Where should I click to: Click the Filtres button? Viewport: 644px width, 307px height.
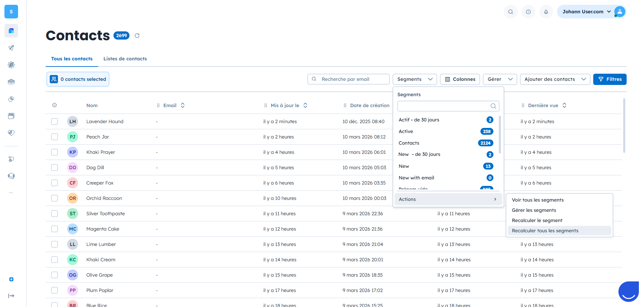click(610, 79)
